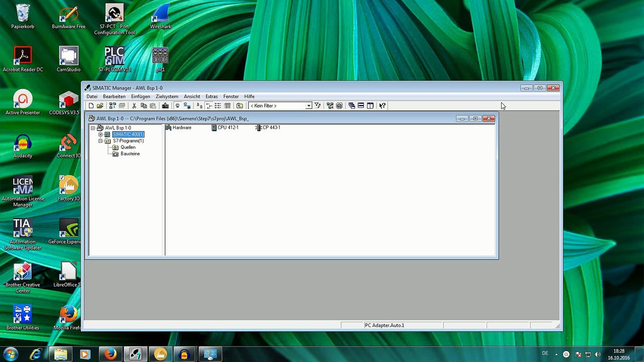Image resolution: width=644 pixels, height=362 pixels.
Task: Show accessible nodes via toolbar icon
Action: coord(112,106)
